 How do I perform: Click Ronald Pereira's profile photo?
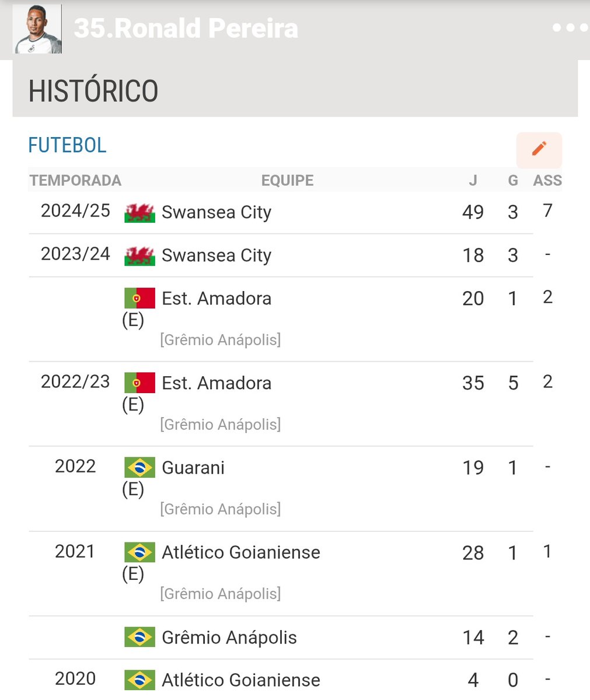click(38, 29)
